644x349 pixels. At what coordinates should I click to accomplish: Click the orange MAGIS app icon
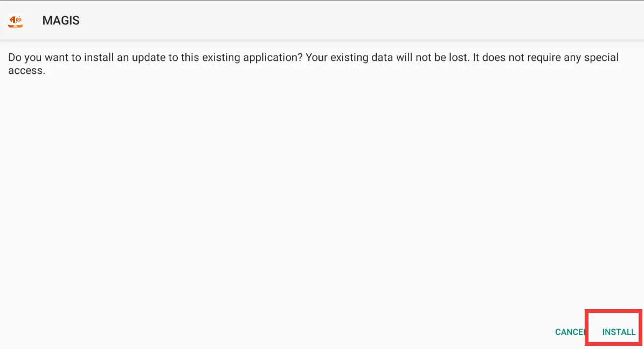point(15,20)
